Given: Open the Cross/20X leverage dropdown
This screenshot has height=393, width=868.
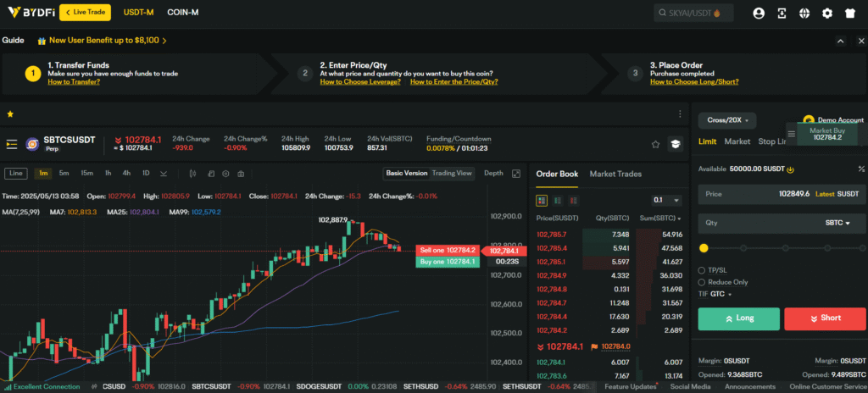Looking at the screenshot, I should (727, 120).
